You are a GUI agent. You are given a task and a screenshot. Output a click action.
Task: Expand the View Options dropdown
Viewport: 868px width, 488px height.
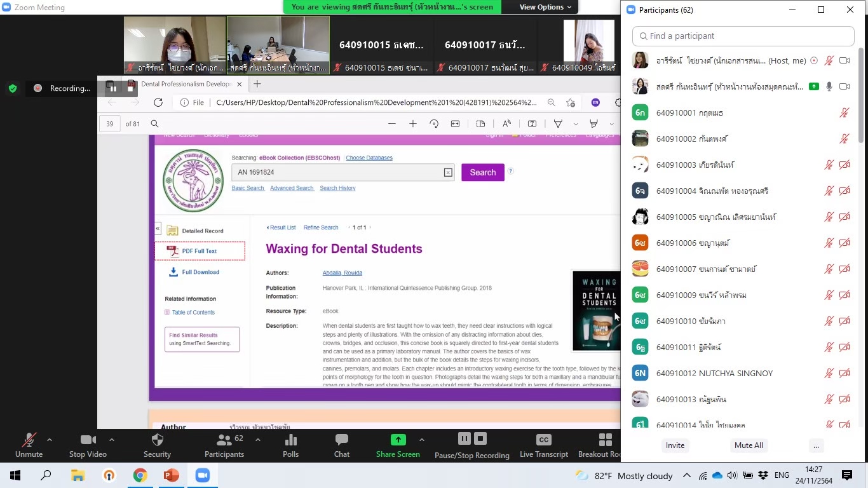coord(545,7)
